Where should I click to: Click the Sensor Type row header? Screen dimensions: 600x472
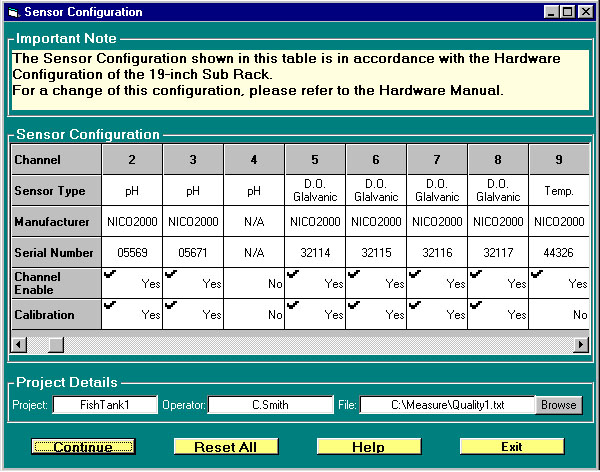pos(56,191)
